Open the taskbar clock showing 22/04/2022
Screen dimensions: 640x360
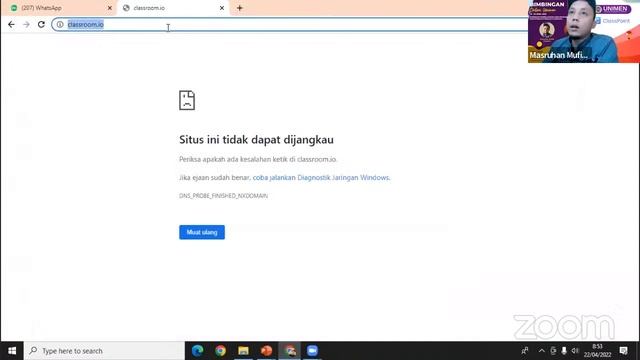pyautogui.click(x=597, y=351)
